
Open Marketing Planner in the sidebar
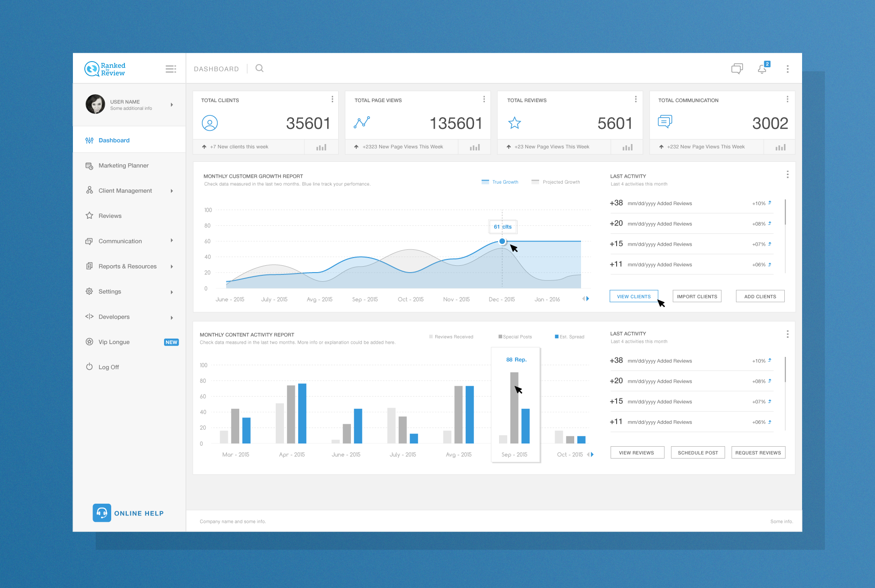click(x=124, y=165)
